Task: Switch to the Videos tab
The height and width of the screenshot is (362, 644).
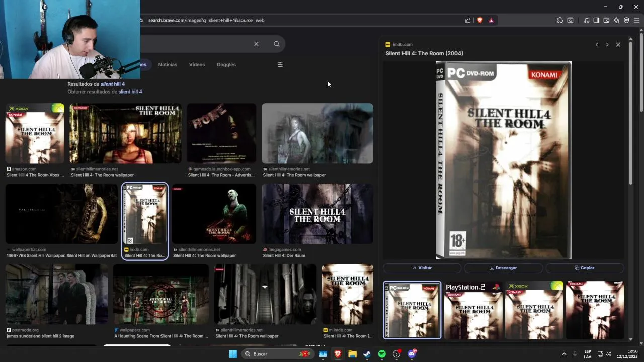Action: 197,65
